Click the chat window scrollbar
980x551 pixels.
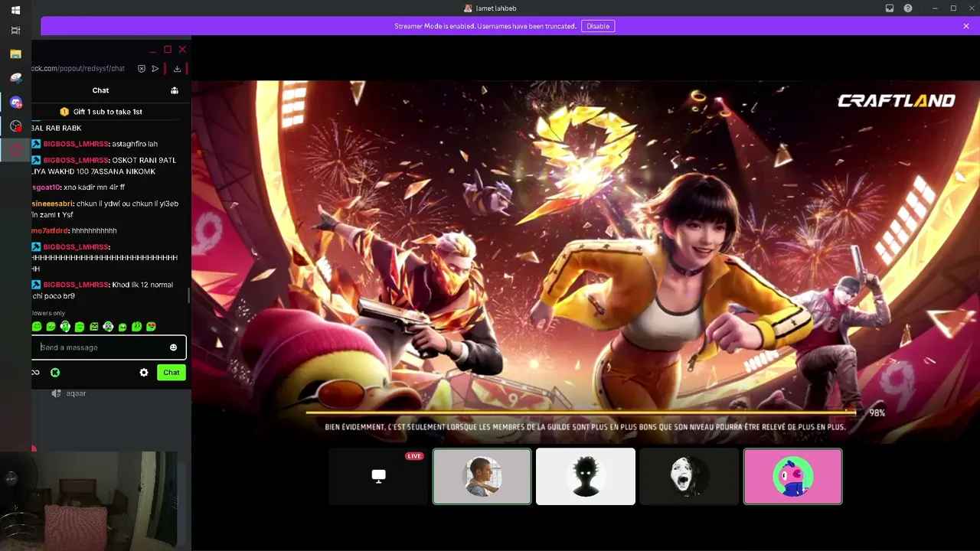(189, 295)
